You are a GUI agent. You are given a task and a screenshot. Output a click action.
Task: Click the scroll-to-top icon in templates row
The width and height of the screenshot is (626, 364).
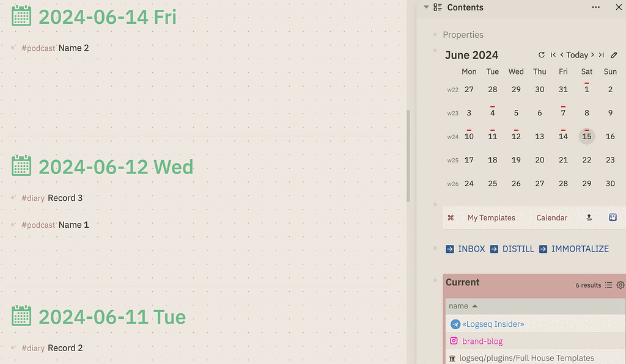(x=588, y=217)
